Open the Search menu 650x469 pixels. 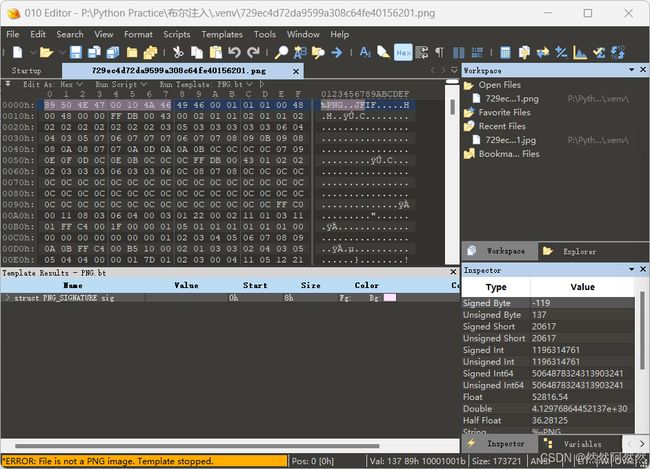(70, 34)
